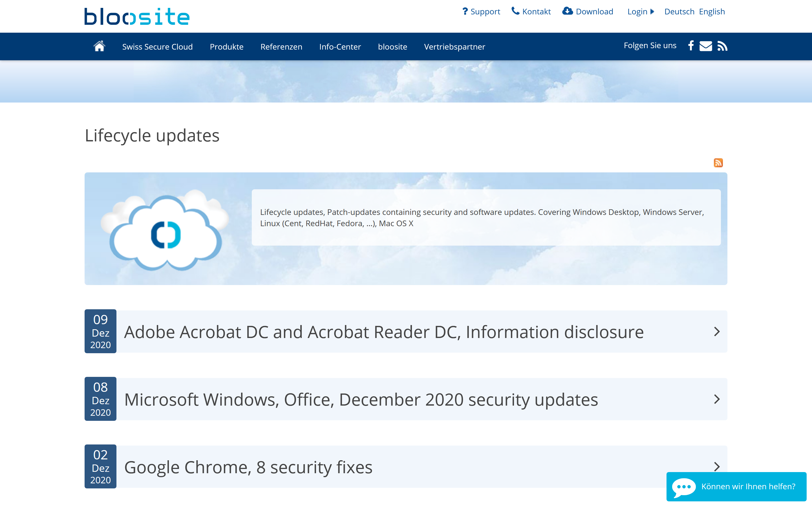812x507 pixels.
Task: Click the email envelope icon
Action: [706, 46]
